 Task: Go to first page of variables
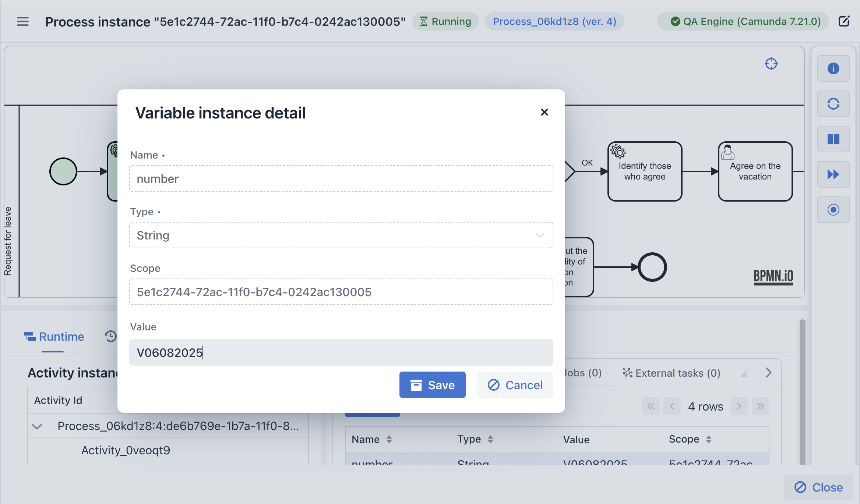[651, 406]
